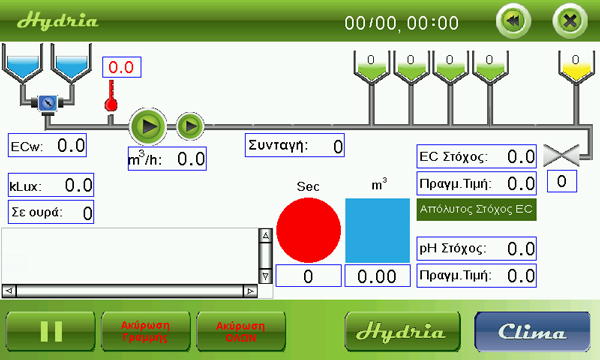Select the blue water source selector valve
The width and height of the screenshot is (600, 360).
(48, 103)
